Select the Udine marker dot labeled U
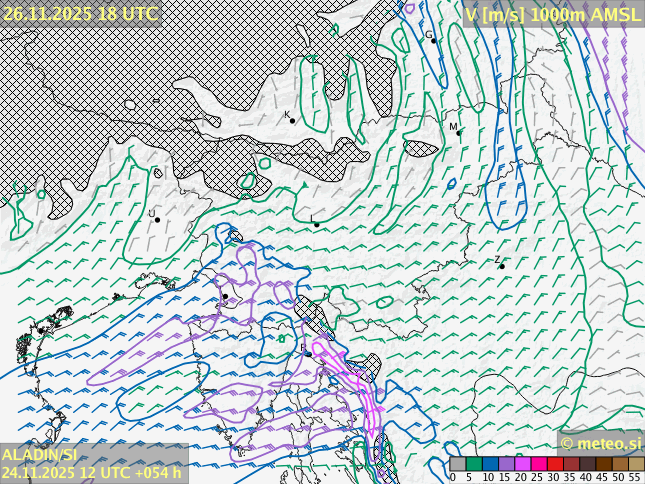 click(x=157, y=220)
